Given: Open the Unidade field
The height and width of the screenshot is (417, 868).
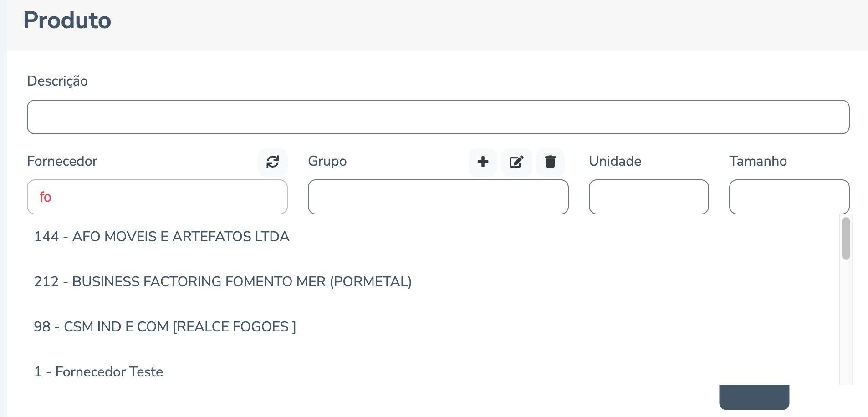Looking at the screenshot, I should tap(648, 197).
